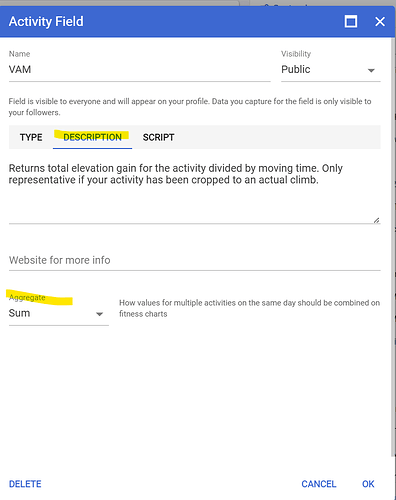Select the DESCRIPTION tab
The image size is (396, 500).
tap(92, 137)
